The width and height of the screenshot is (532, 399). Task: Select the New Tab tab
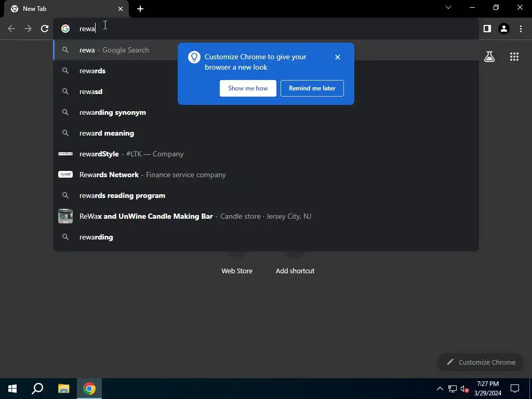(x=66, y=9)
